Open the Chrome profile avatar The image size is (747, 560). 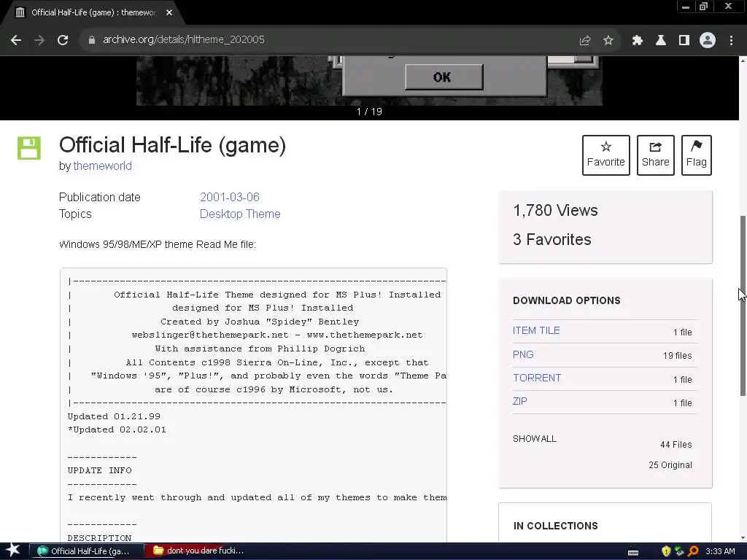point(708,41)
